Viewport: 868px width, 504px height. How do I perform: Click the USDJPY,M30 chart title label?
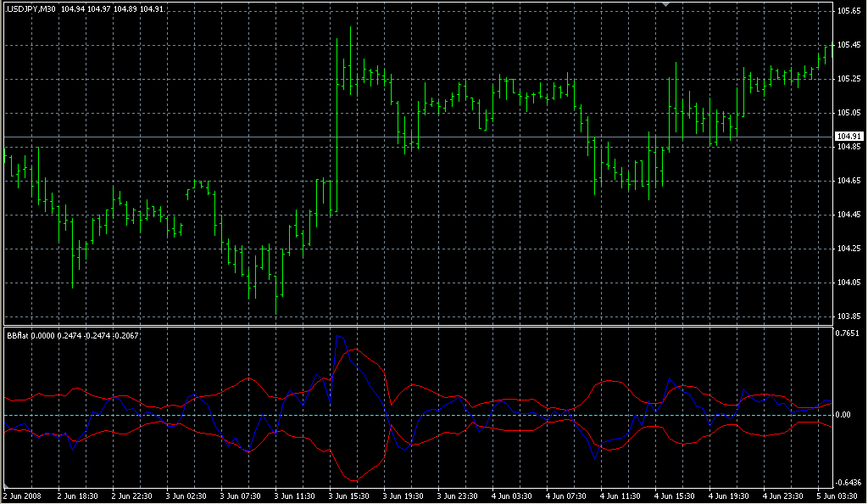tap(31, 9)
